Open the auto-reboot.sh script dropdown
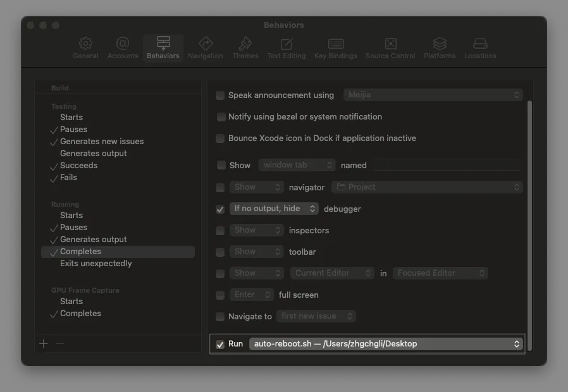Image resolution: width=568 pixels, height=392 pixels. [386, 344]
